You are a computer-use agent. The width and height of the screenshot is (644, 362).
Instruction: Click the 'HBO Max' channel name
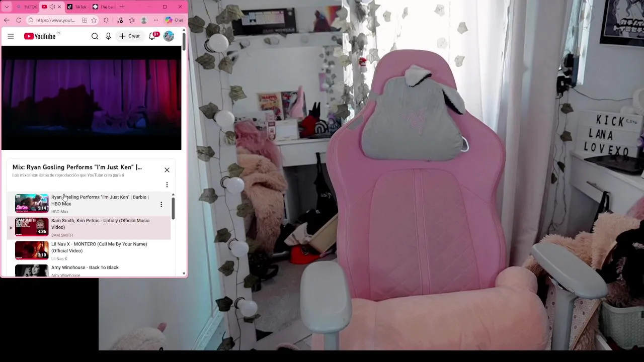[59, 212]
